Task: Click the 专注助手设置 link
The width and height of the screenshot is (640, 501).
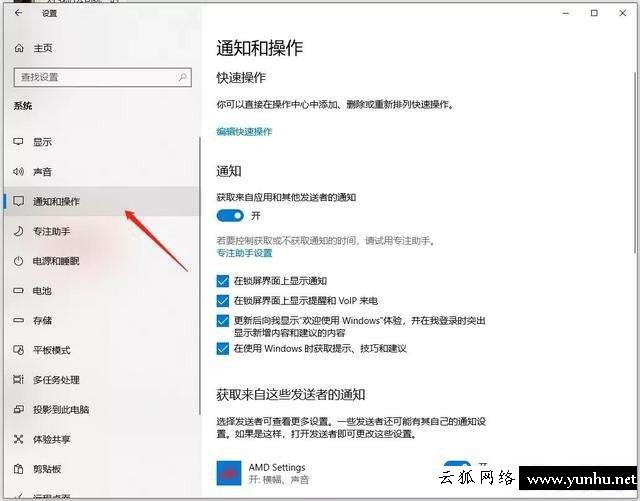Action: [x=244, y=253]
